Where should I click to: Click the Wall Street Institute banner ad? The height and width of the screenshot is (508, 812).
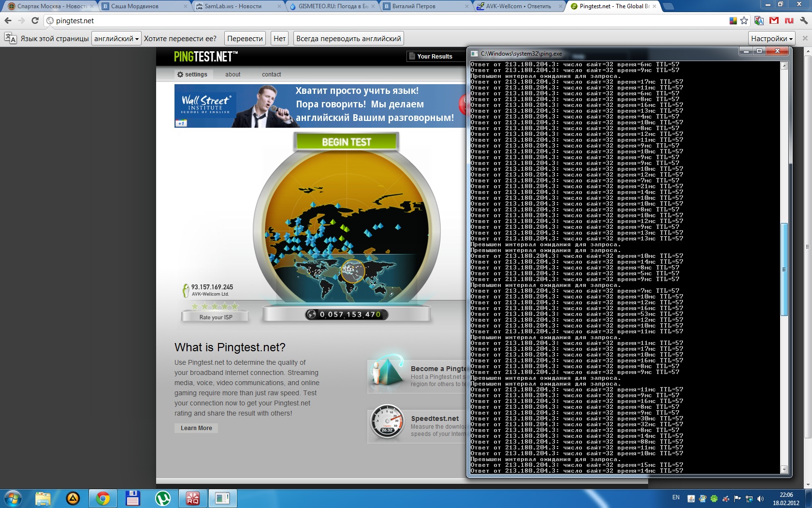point(320,106)
